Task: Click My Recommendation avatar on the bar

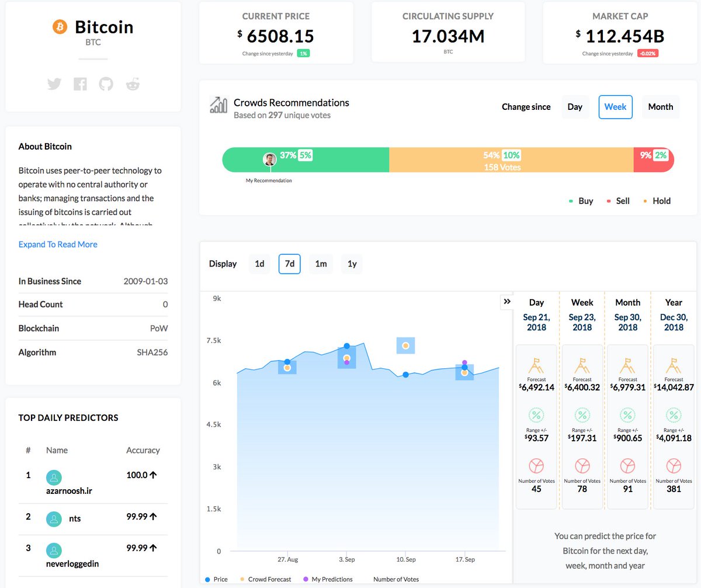Action: point(270,160)
